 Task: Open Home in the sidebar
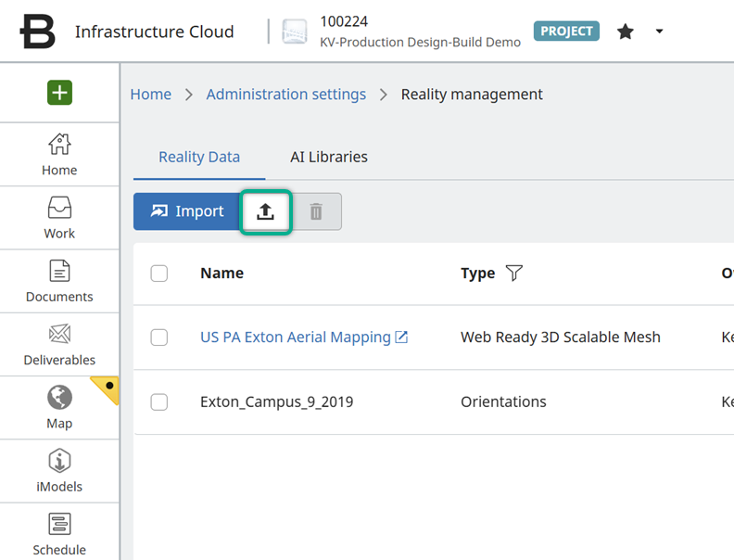(x=59, y=154)
